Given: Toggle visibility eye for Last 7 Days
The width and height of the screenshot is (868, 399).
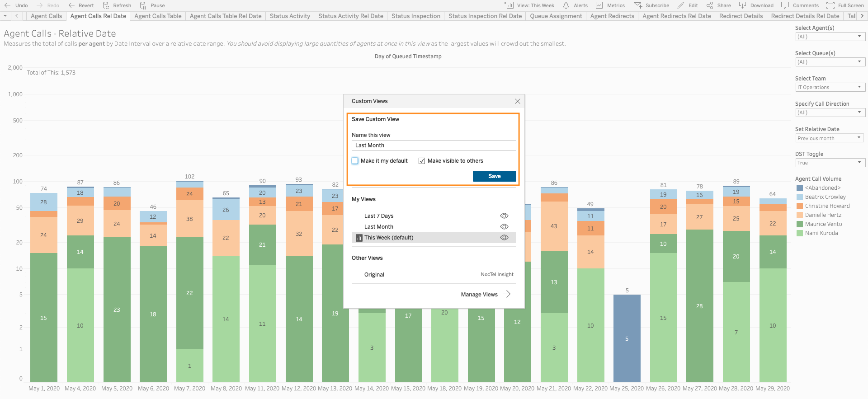Looking at the screenshot, I should coord(504,216).
